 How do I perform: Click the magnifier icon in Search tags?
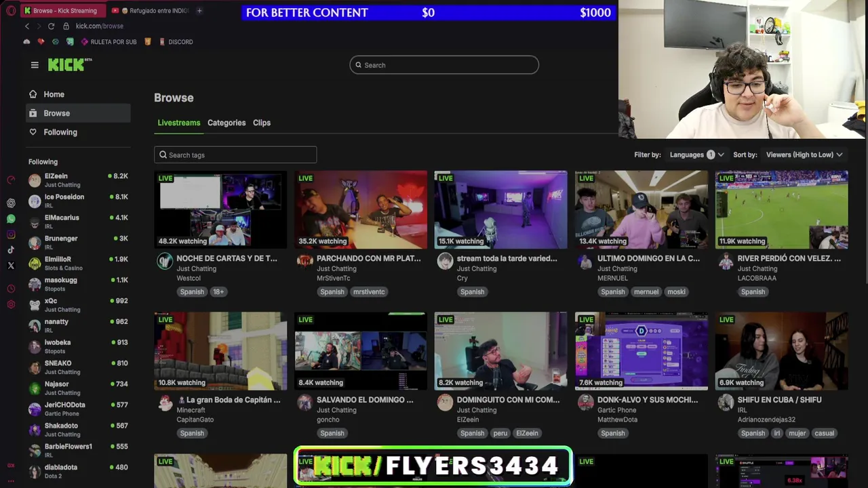pos(163,155)
